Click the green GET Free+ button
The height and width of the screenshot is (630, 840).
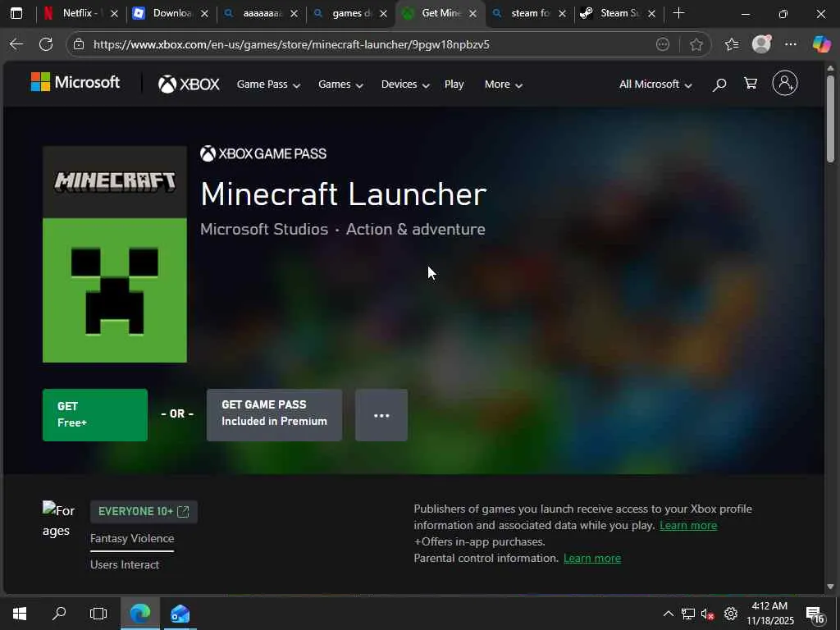point(95,415)
